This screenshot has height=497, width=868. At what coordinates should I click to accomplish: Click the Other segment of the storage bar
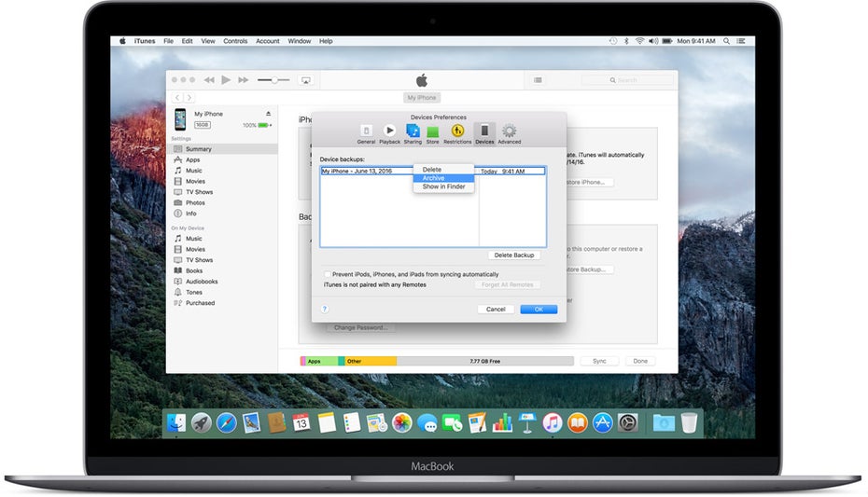pyautogui.click(x=370, y=361)
